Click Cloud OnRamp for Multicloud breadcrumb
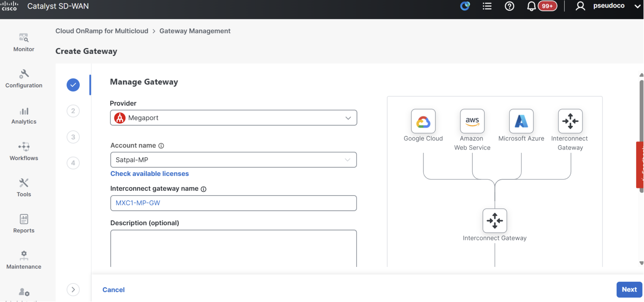644x302 pixels. click(x=102, y=31)
